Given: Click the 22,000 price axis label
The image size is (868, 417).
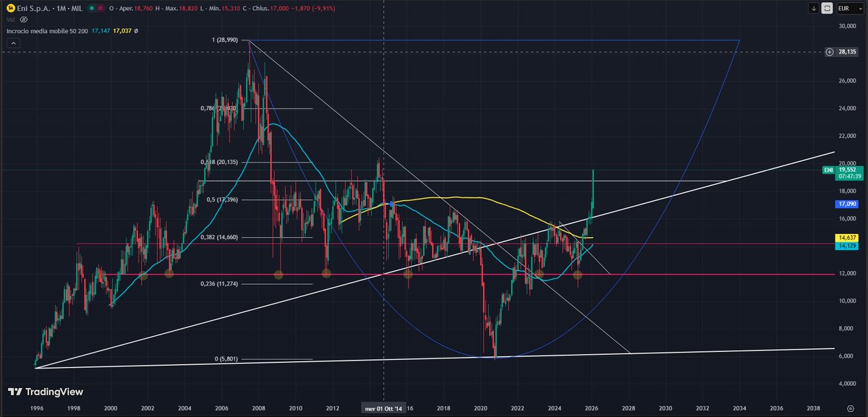Looking at the screenshot, I should coord(847,136).
